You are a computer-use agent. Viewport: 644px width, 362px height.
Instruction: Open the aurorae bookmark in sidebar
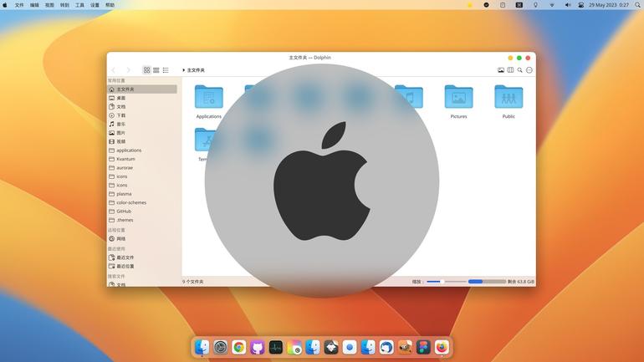point(142,168)
